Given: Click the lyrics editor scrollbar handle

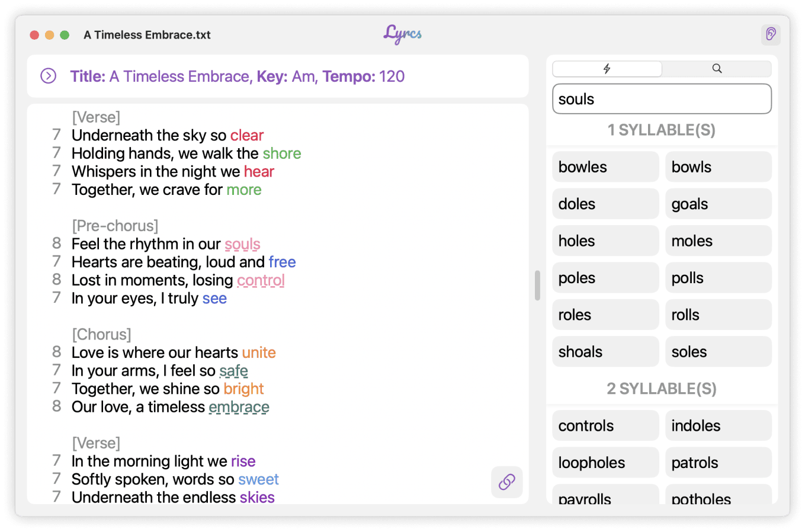Looking at the screenshot, I should (x=537, y=286).
